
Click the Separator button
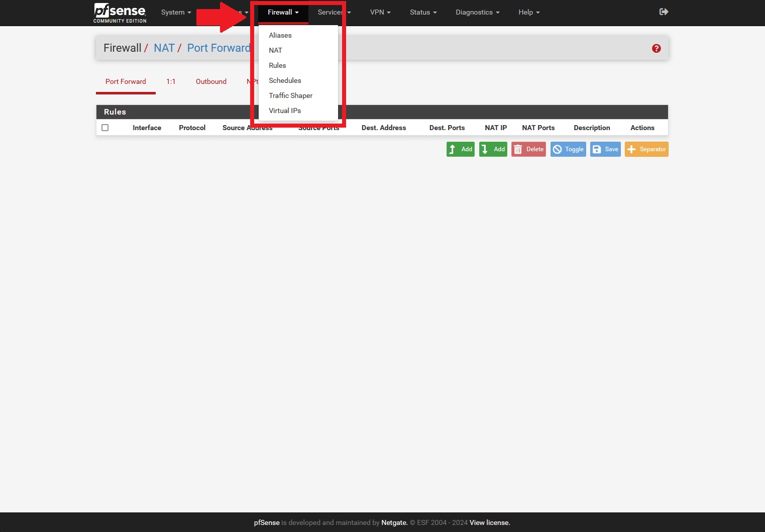tap(646, 149)
